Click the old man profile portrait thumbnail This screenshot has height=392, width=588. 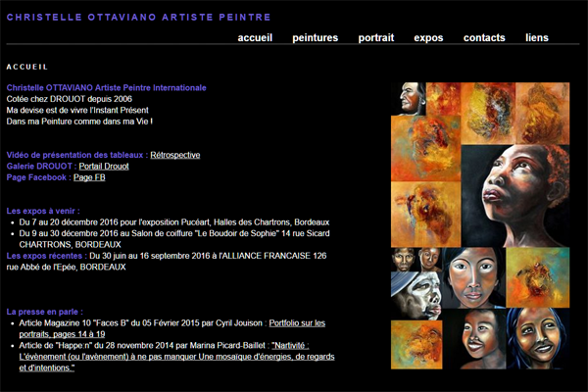coord(409,99)
